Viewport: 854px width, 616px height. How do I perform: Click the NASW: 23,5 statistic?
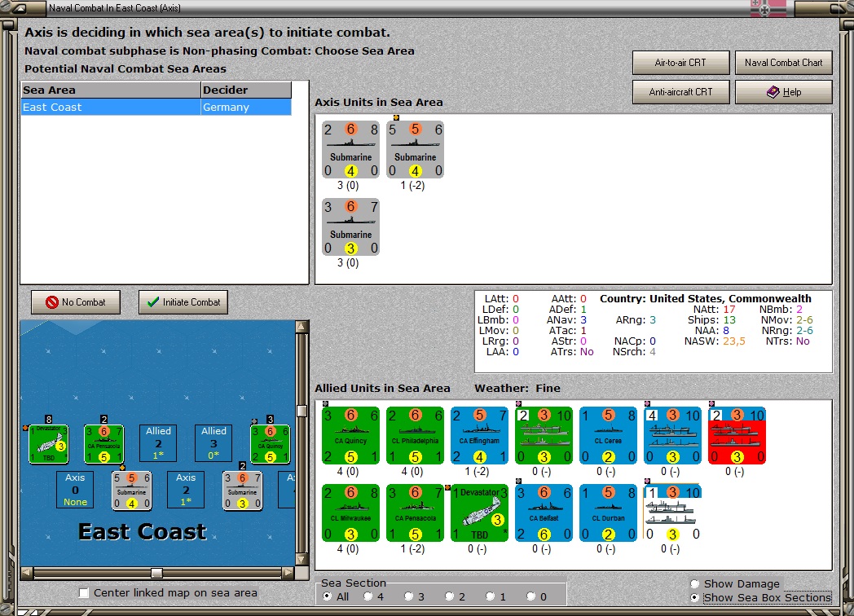(x=715, y=341)
